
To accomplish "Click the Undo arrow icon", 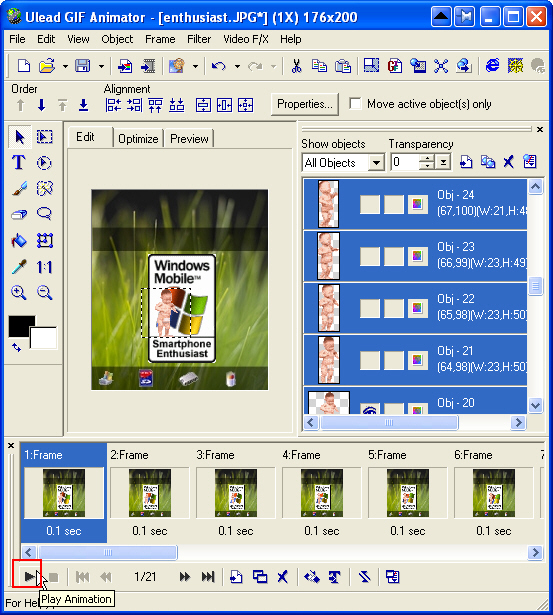I will (218, 66).
